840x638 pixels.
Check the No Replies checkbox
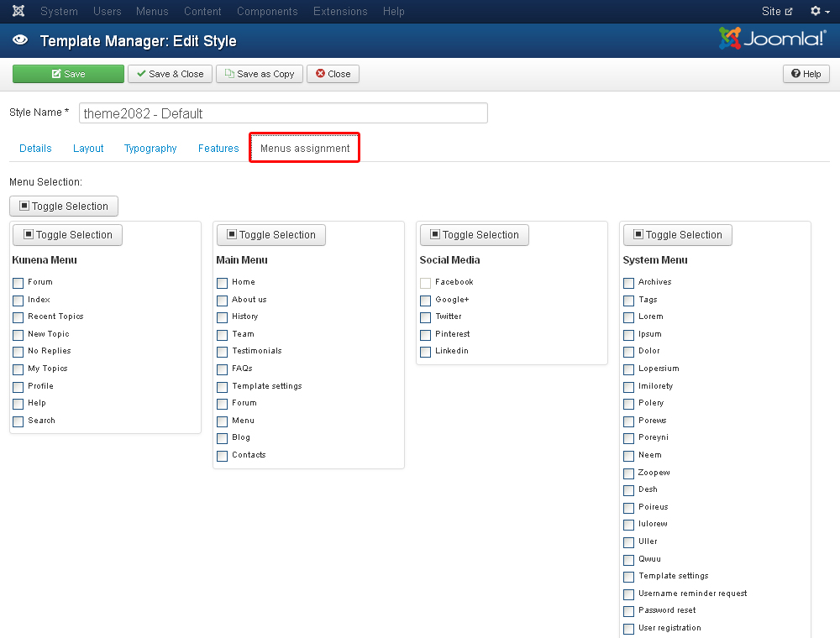pyautogui.click(x=18, y=353)
